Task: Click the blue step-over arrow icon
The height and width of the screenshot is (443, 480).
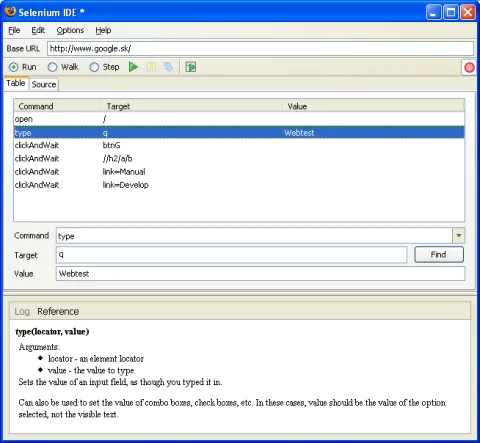Action: coord(168,67)
